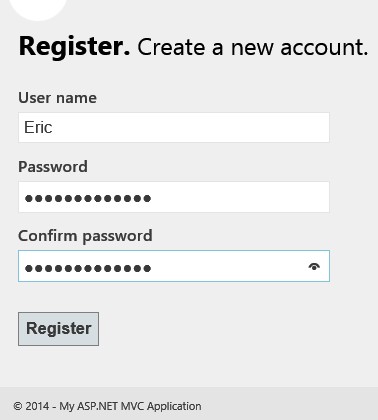Click the "© 2014" copyright text

(x=31, y=406)
